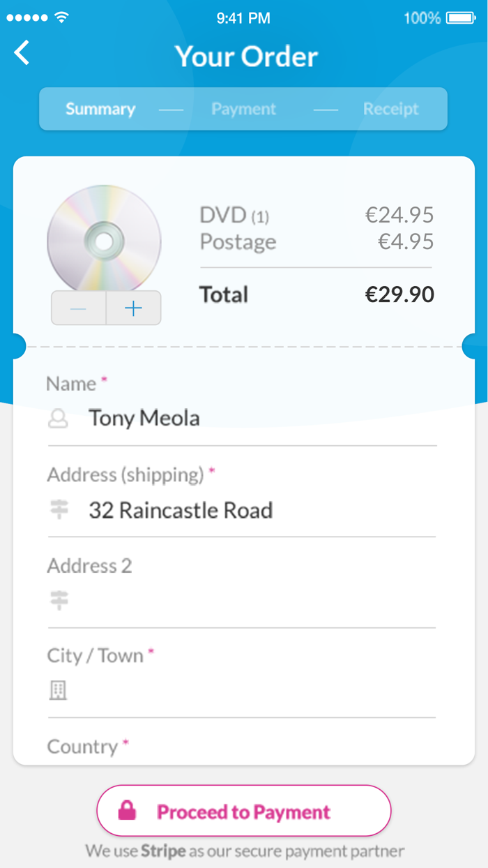Click the back arrow in the header

[x=22, y=52]
